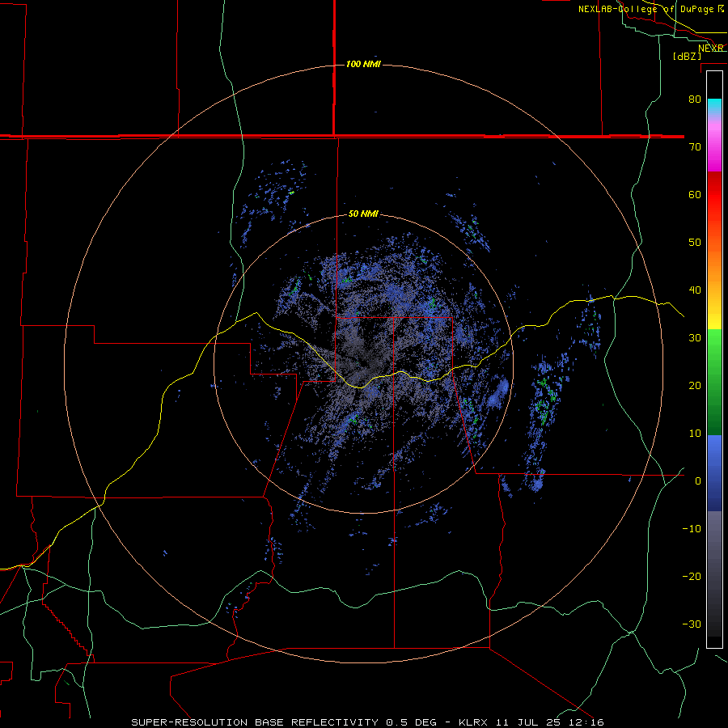Click the "[dBZ]" units label
The width and height of the screenshot is (728, 728).
[687, 57]
